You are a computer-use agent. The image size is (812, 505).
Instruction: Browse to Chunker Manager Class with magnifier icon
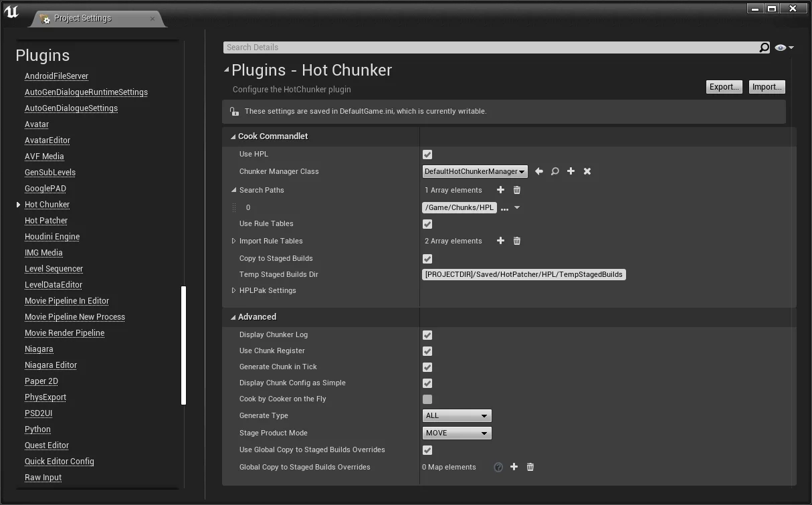[555, 171]
